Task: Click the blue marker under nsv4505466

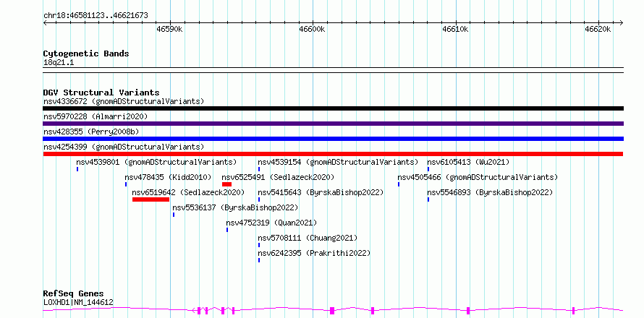Action: (x=399, y=184)
